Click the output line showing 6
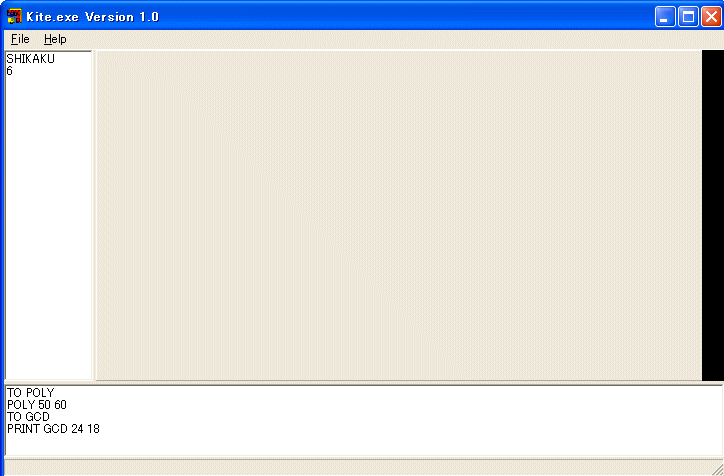Image resolution: width=724 pixels, height=476 pixels. tap(9, 71)
